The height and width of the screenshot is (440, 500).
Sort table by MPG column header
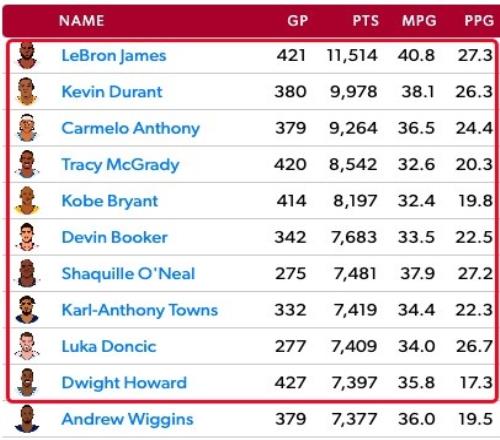[x=419, y=21]
